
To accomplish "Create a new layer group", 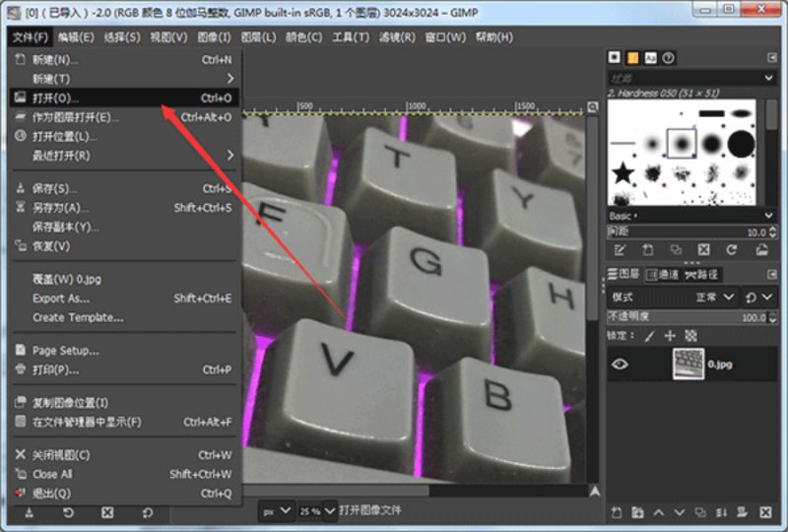I will [637, 512].
